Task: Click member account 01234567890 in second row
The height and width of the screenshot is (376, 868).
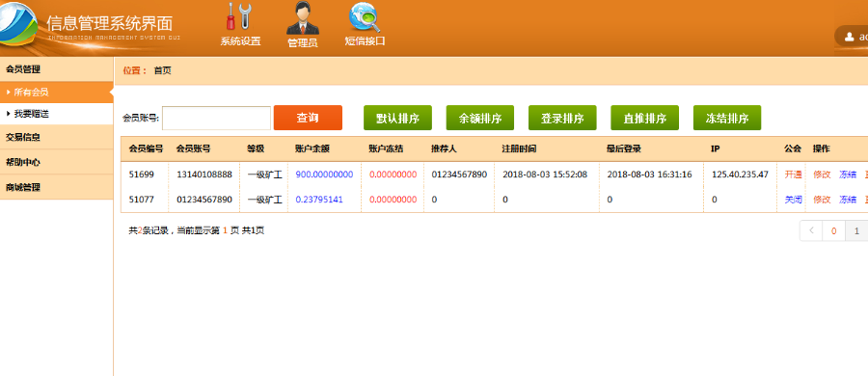Action: click(x=204, y=200)
